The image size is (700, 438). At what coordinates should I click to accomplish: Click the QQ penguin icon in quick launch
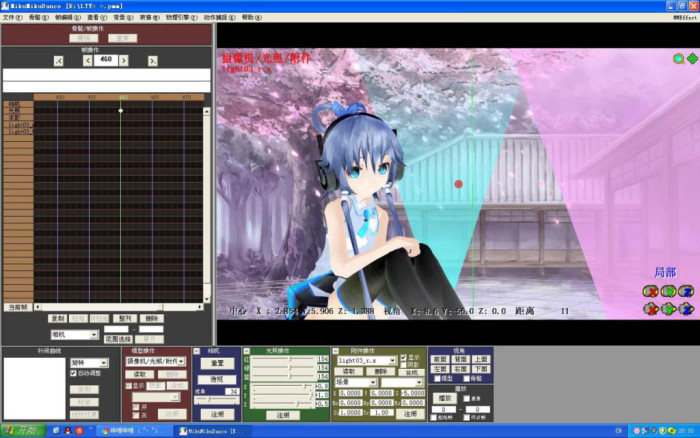tap(67, 431)
